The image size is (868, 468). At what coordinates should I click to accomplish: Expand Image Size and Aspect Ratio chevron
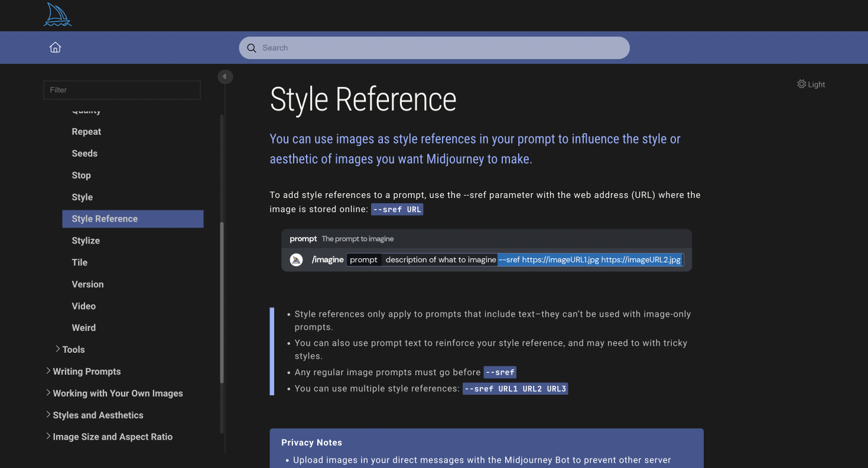[x=48, y=437]
